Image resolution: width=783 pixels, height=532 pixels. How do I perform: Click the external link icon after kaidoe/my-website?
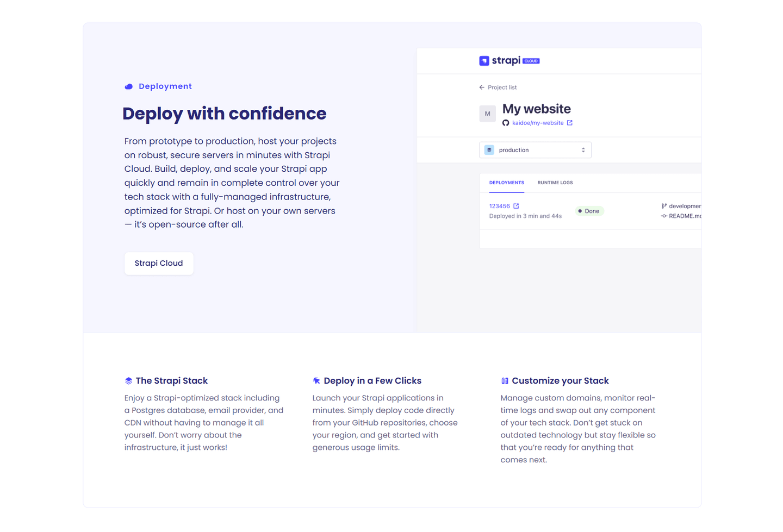coord(570,123)
